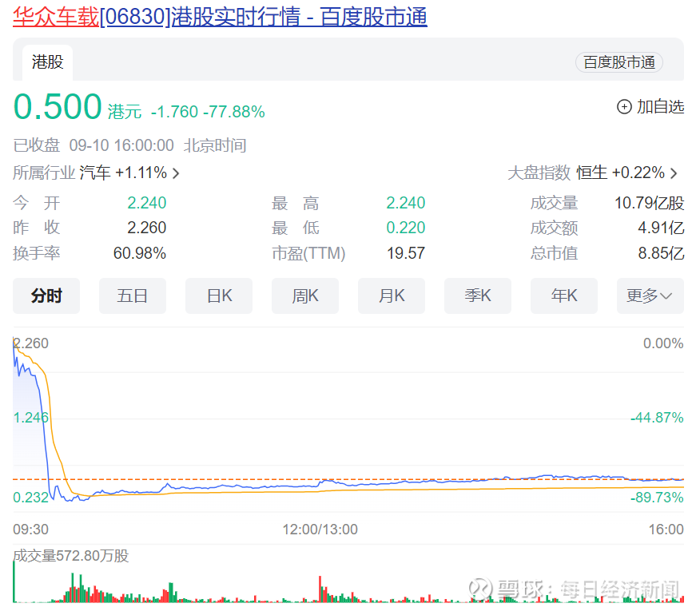Click the chart axis label -44.87%
Screen dimensions: 700x611
click(x=657, y=418)
